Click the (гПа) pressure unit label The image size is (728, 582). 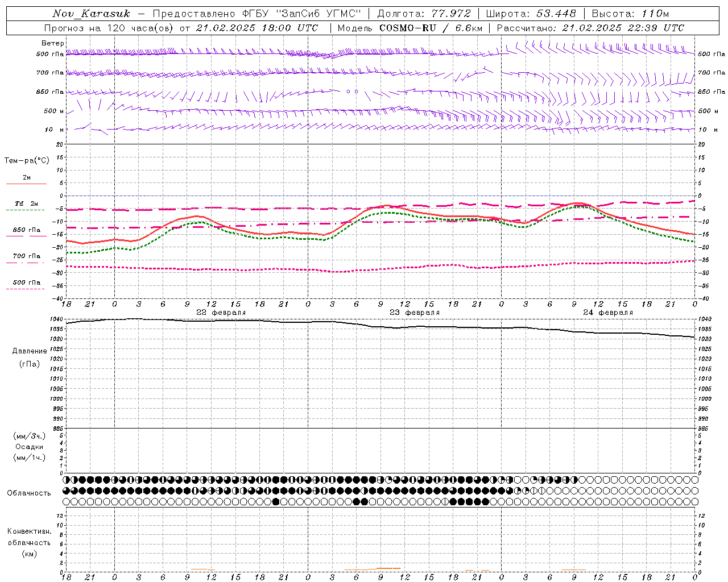(29, 364)
